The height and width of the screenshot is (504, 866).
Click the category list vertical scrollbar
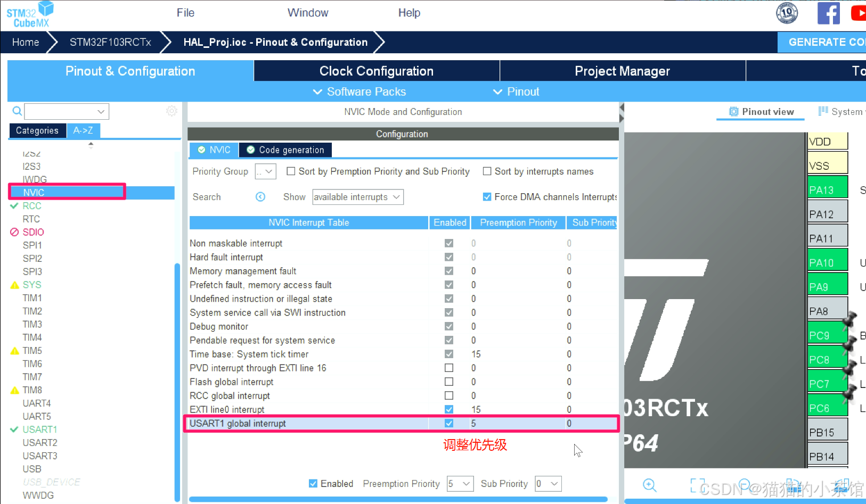(177, 382)
